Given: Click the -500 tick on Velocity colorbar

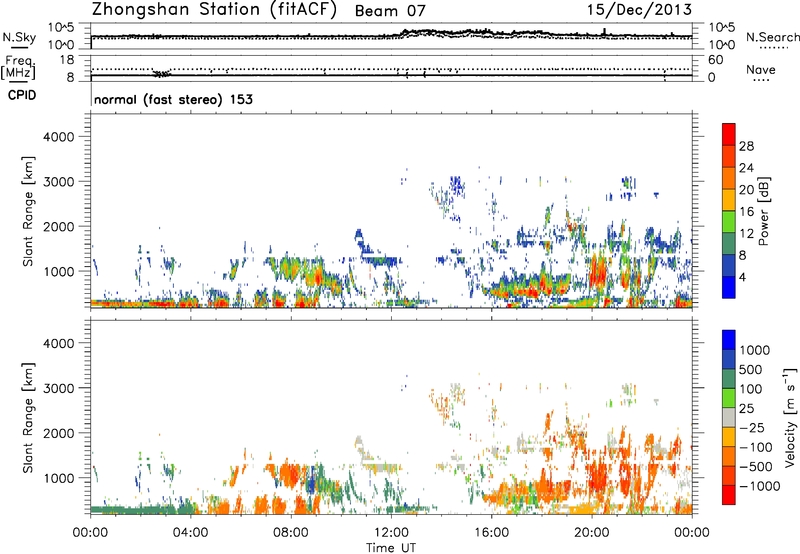Looking at the screenshot, I should pos(756,466).
